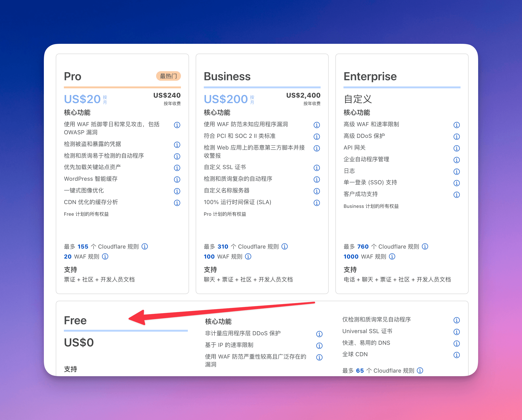Click info icon next to 20 WAF 规则

[105, 256]
